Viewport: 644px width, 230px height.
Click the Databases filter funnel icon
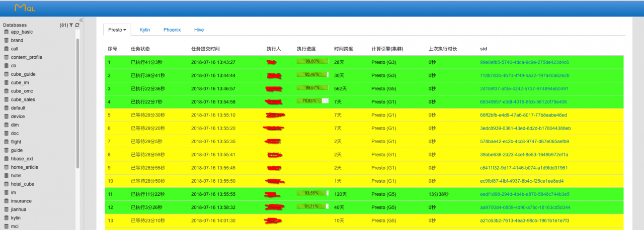[71, 25]
